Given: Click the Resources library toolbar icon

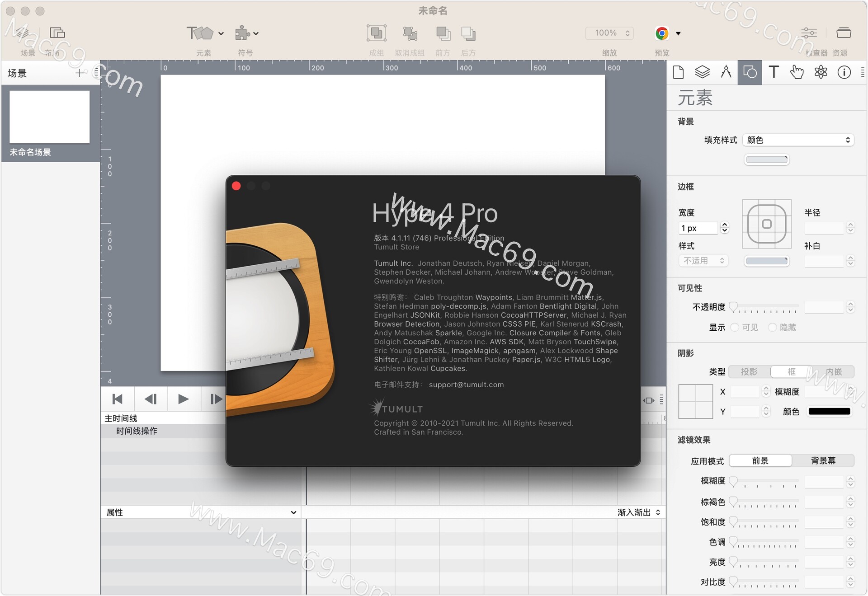Looking at the screenshot, I should (843, 33).
